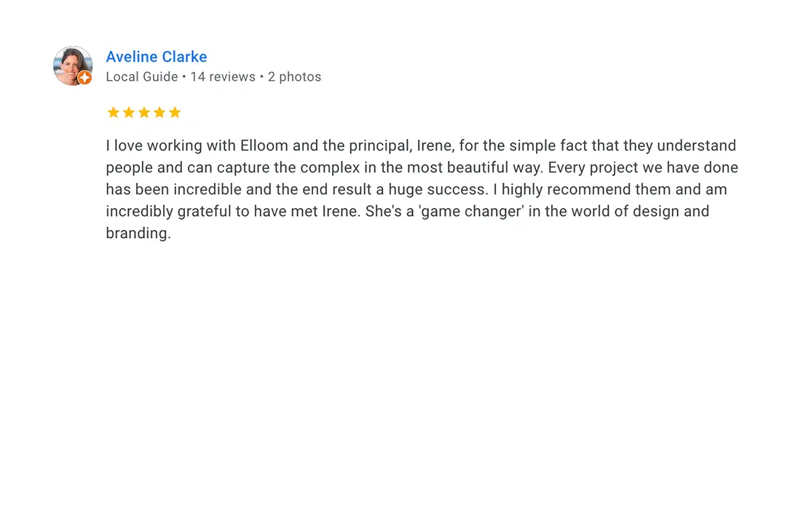The height and width of the screenshot is (532, 801).
Task: Click the phrase 'game changer' in the review
Action: tap(471, 212)
